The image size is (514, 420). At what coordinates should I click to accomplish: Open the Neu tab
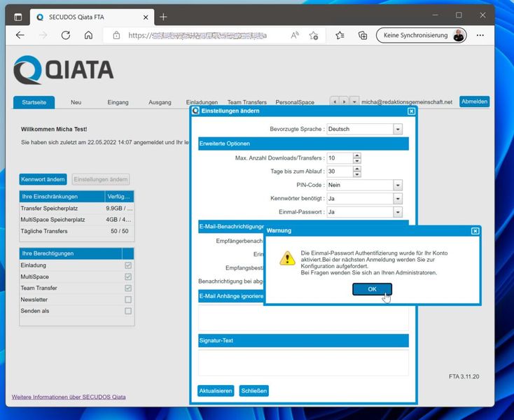pos(76,102)
